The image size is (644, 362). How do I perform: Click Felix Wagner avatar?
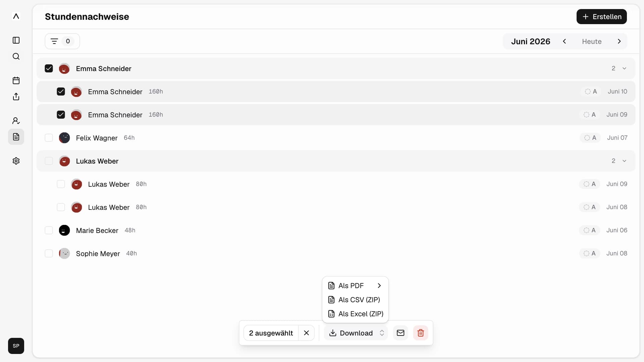click(x=64, y=138)
